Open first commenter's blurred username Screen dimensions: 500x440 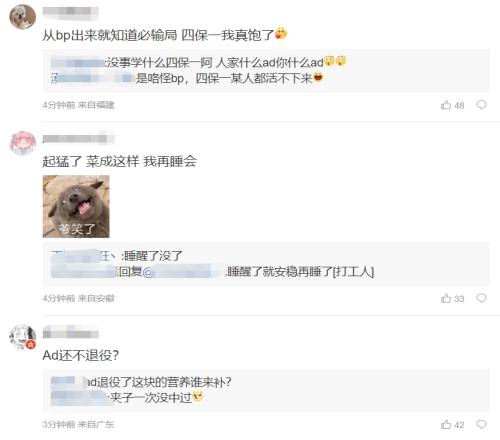pos(70,11)
